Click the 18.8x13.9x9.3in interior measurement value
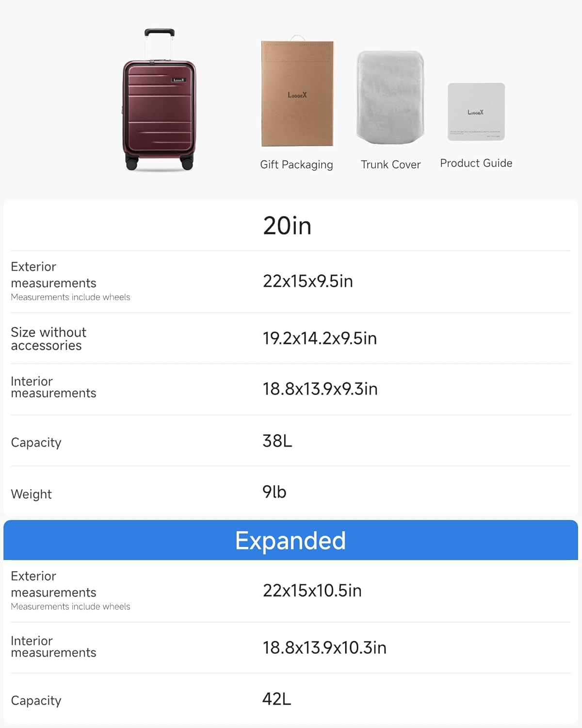 point(320,389)
